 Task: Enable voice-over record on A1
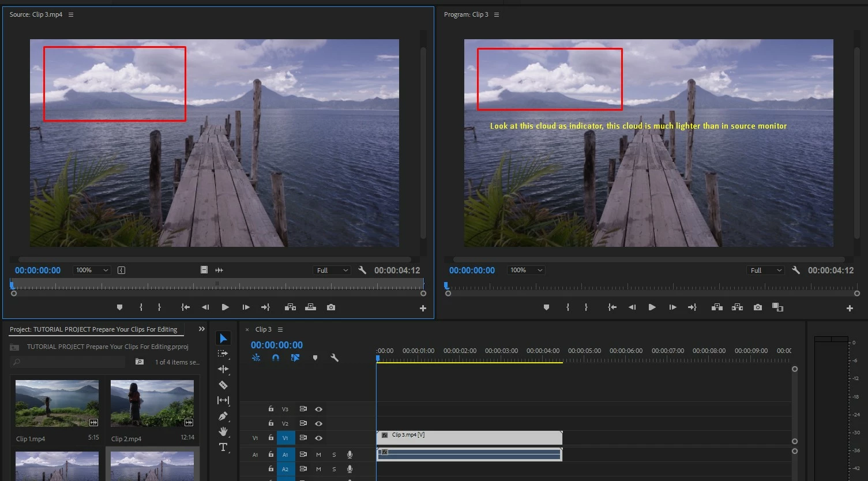pyautogui.click(x=350, y=454)
